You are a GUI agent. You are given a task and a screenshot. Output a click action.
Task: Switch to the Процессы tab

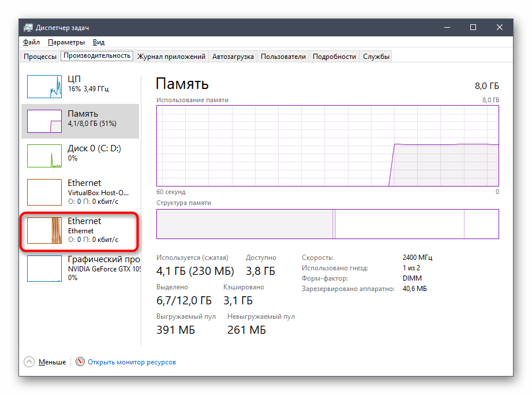click(x=40, y=57)
